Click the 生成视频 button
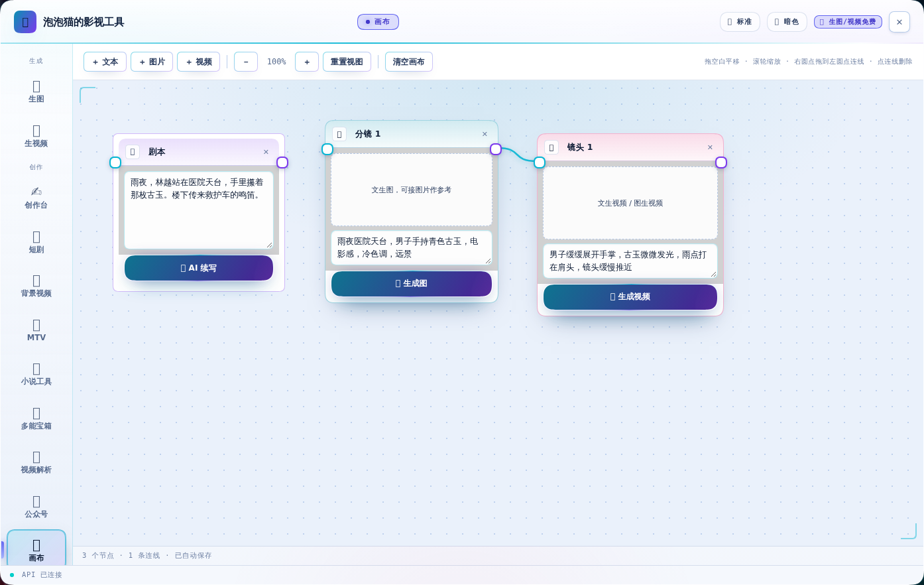Screen dimensions: 924x585 (x=630, y=297)
